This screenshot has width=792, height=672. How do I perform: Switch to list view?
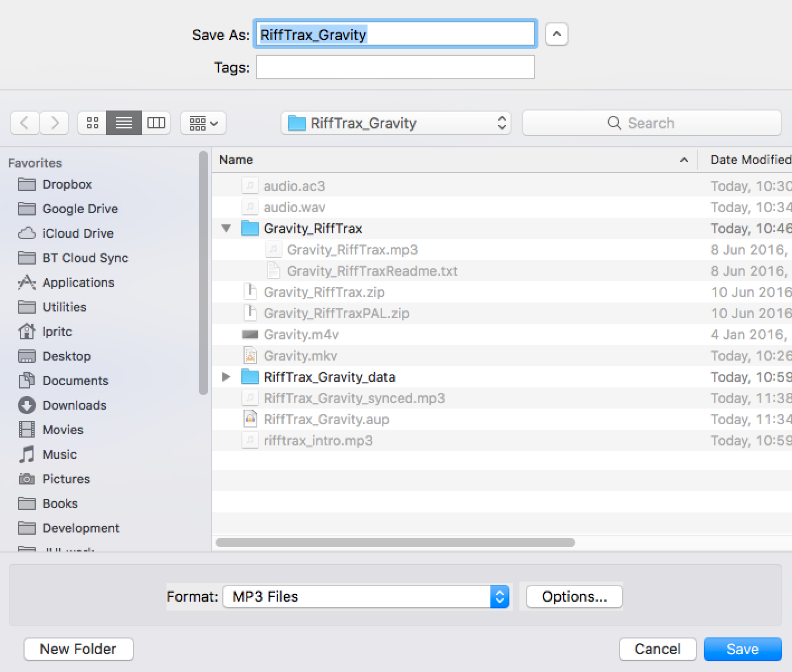tap(124, 123)
